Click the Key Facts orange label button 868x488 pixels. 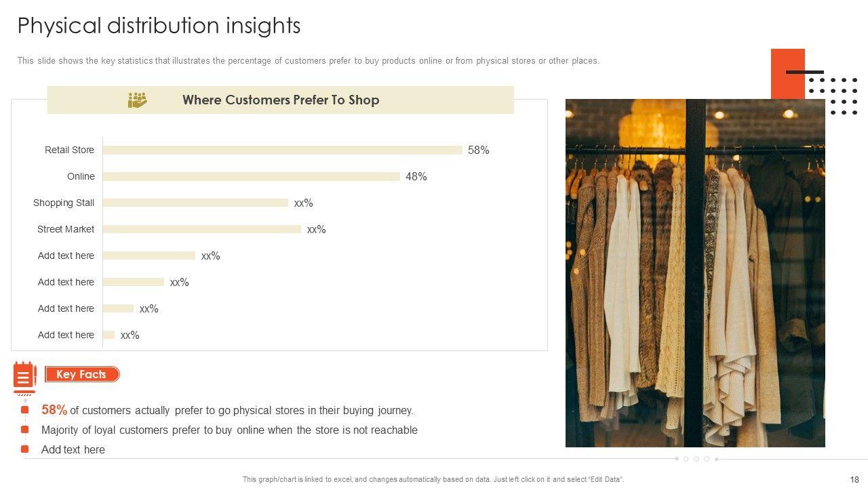[x=82, y=374]
